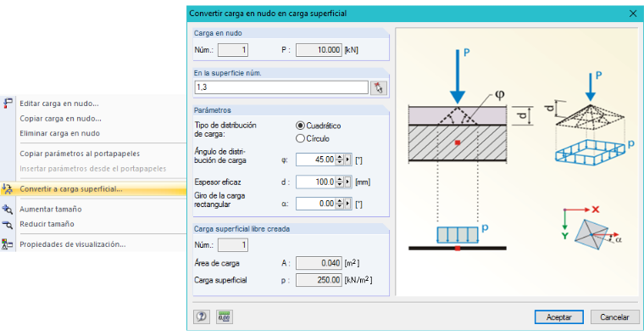Open arrow menu next to angle φ field
Image resolution: width=644 pixels, height=336 pixels.
pyautogui.click(x=348, y=160)
